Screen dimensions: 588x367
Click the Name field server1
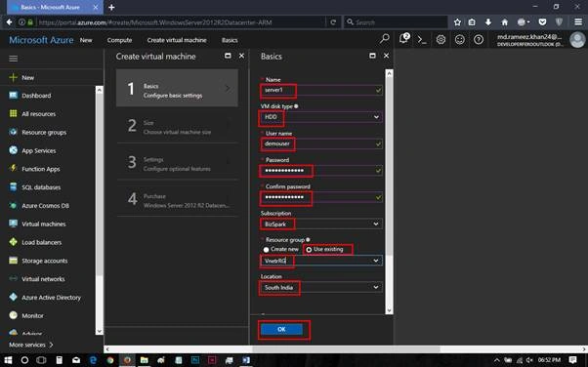click(321, 90)
